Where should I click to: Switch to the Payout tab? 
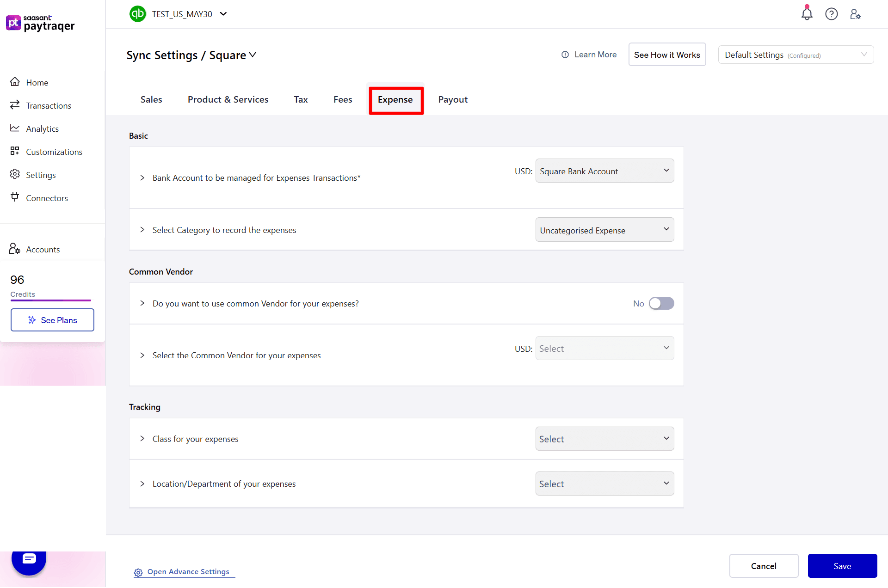coord(452,99)
